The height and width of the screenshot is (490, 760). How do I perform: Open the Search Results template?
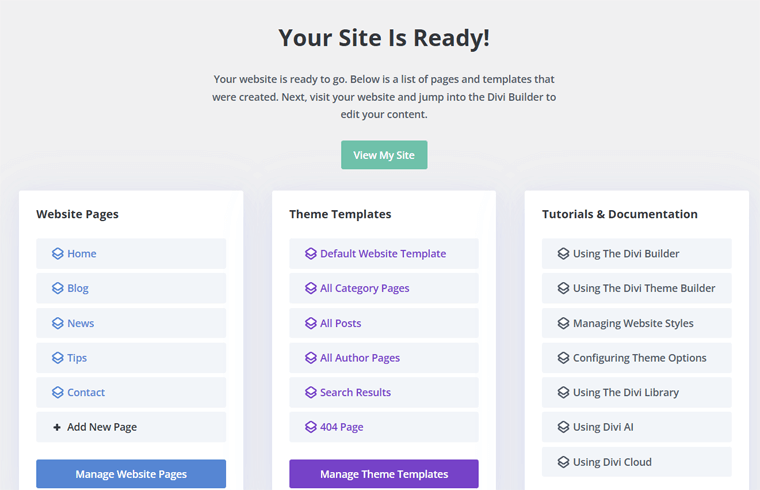[384, 392]
